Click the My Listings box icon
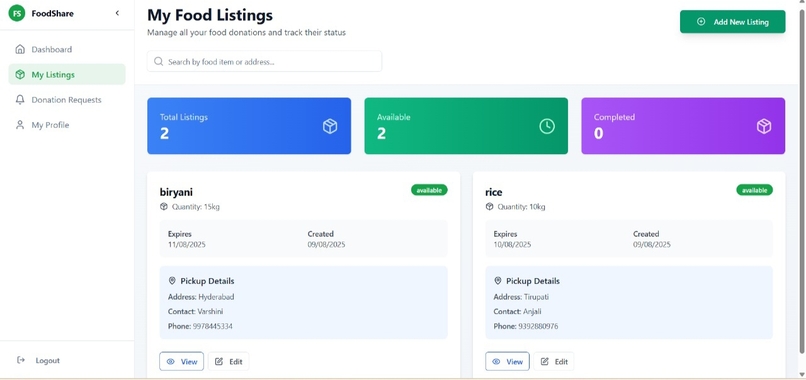 [x=20, y=75]
